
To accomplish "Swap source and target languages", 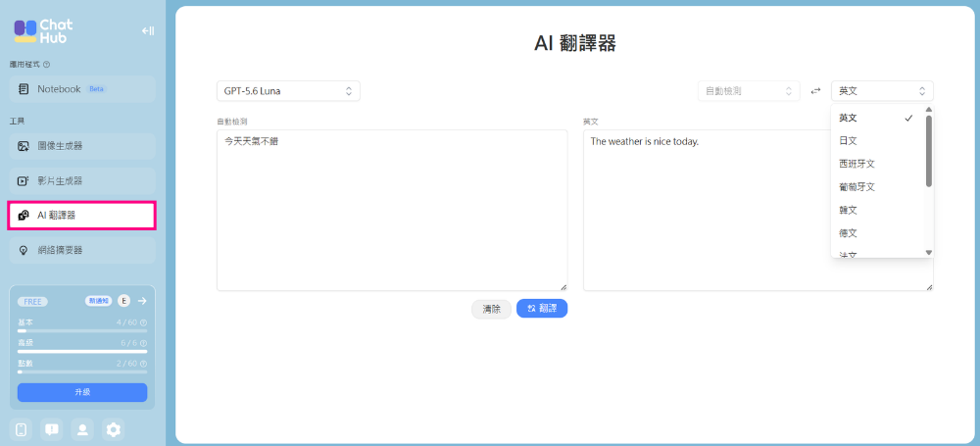I will click(x=815, y=91).
